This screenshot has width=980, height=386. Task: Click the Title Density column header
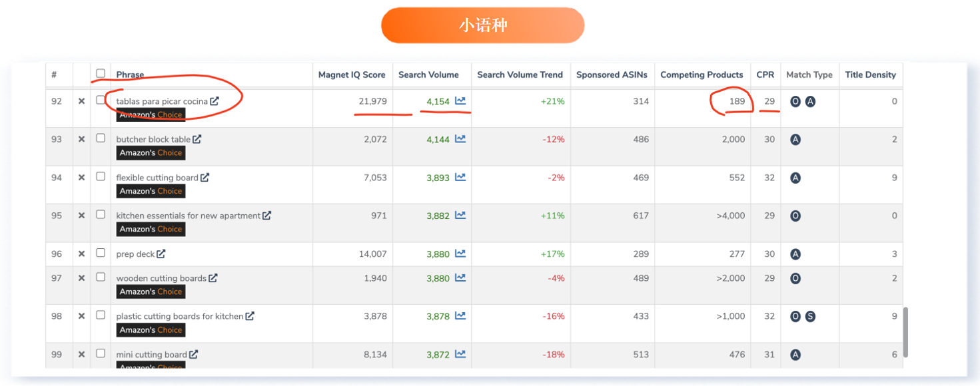(x=870, y=75)
